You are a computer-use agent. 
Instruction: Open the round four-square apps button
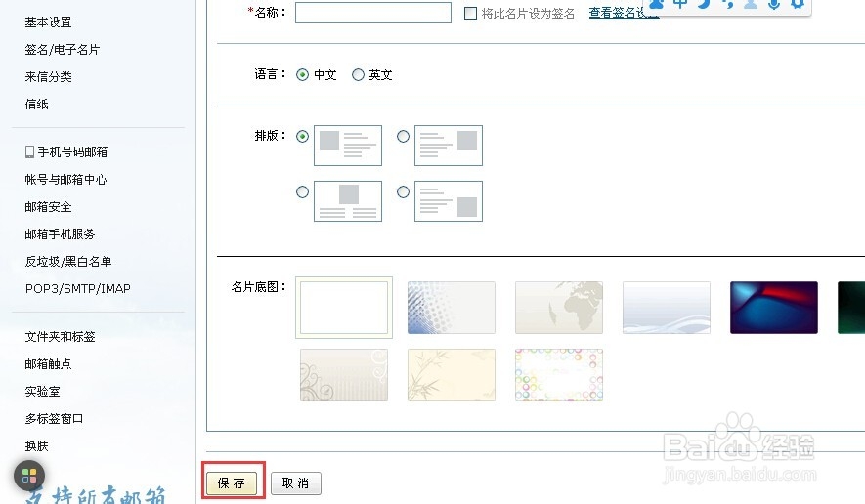29,476
